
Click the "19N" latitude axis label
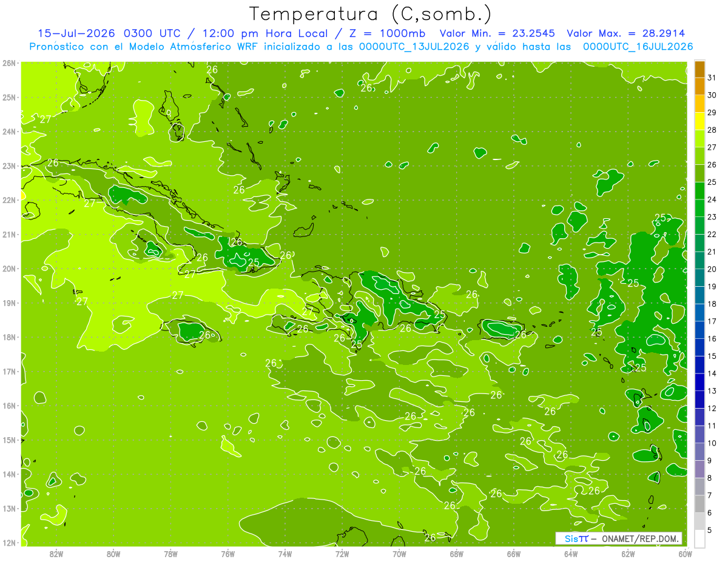(x=9, y=303)
